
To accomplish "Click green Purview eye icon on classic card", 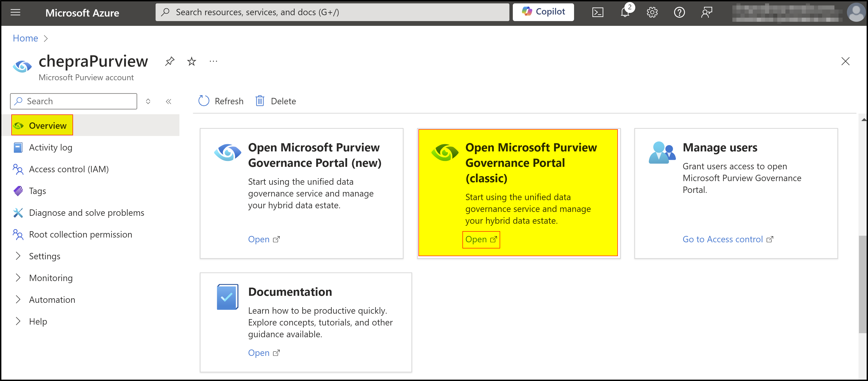I will pyautogui.click(x=445, y=152).
